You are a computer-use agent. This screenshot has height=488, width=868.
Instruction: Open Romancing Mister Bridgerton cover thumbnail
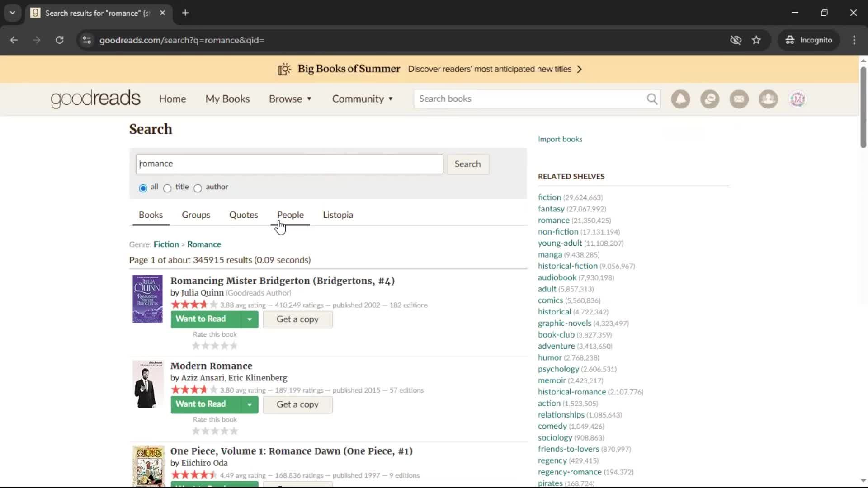click(147, 299)
